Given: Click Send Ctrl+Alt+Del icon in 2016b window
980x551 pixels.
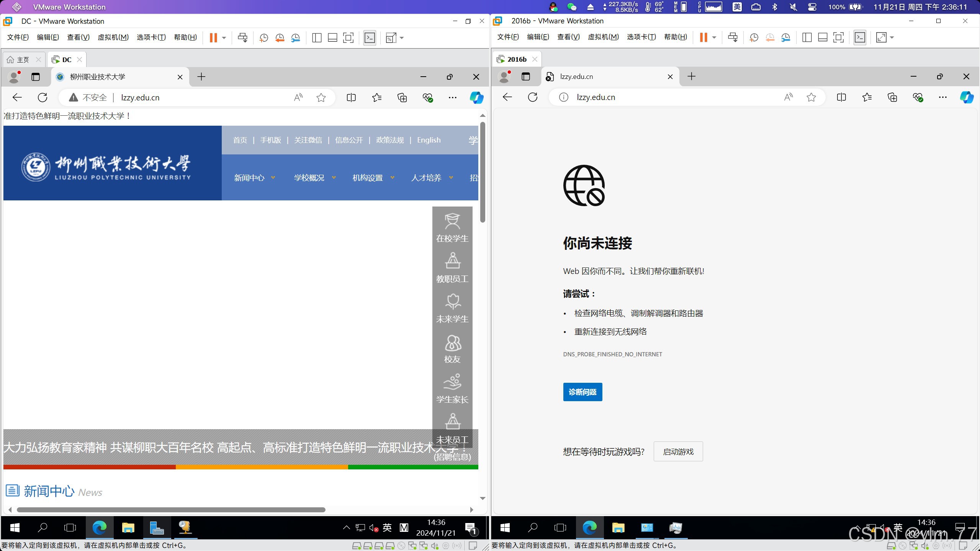Looking at the screenshot, I should click(733, 37).
